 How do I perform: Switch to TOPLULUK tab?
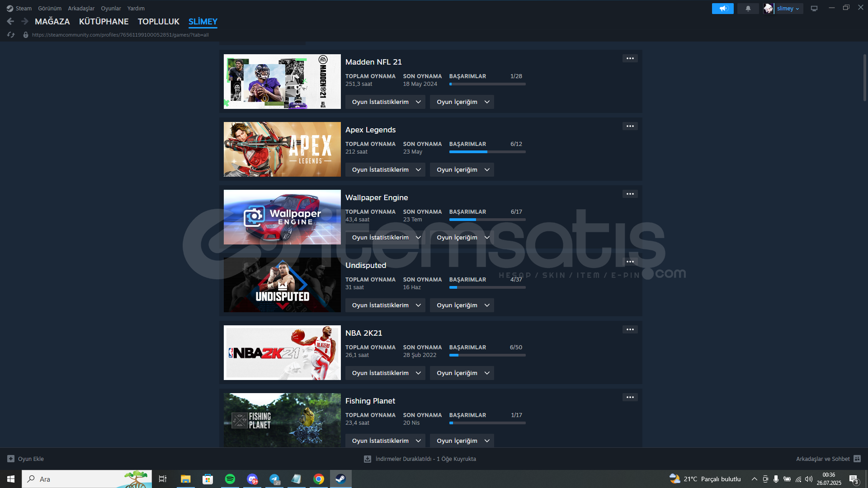[159, 22]
